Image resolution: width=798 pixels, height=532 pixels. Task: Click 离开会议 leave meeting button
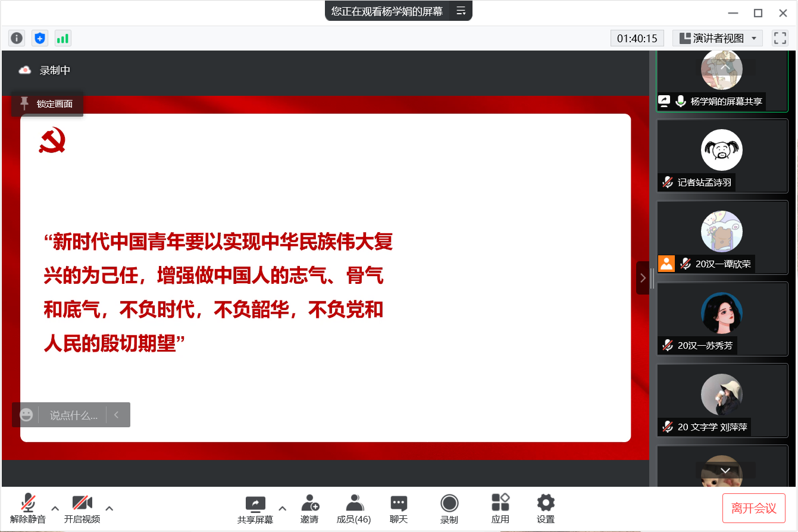tap(754, 508)
